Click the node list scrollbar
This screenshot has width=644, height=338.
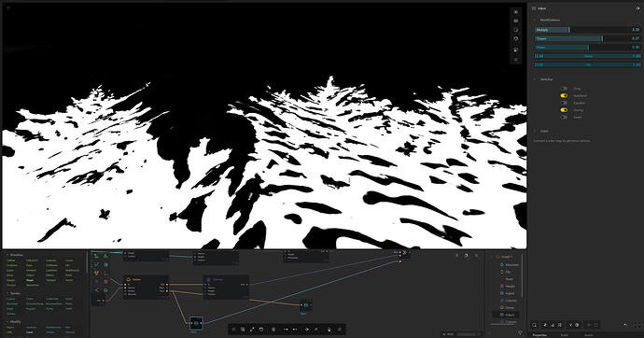(x=522, y=275)
